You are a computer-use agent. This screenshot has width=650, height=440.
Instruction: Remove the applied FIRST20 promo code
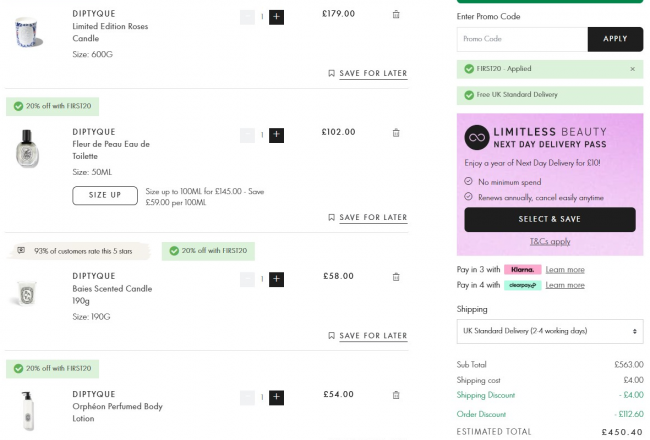(632, 69)
